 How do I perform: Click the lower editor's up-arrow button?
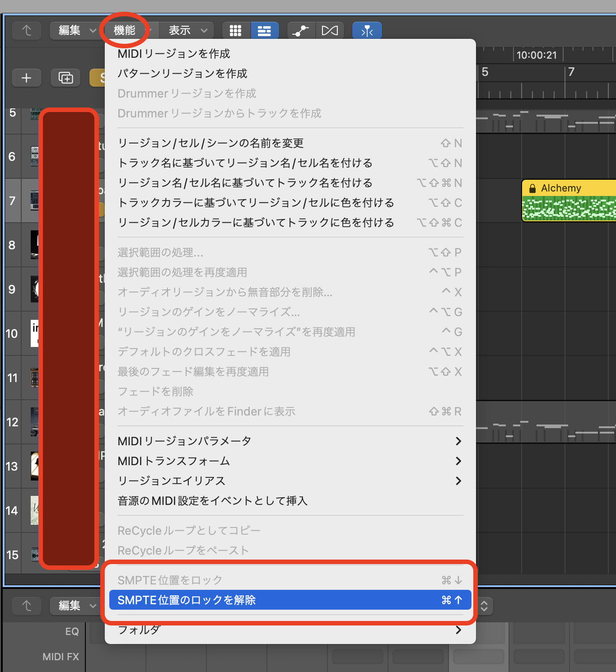pyautogui.click(x=27, y=606)
